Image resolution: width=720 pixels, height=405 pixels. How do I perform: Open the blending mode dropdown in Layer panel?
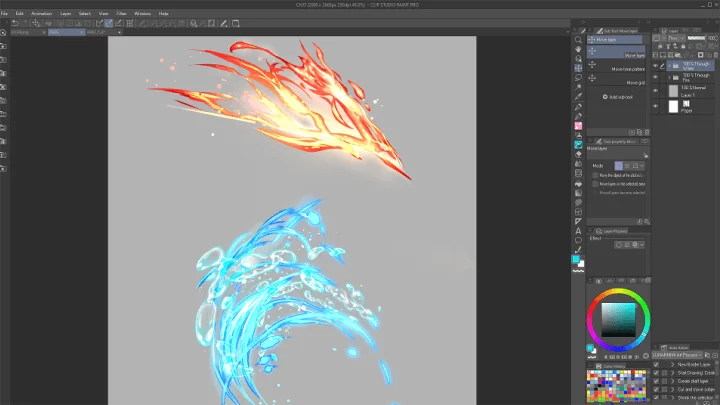coord(676,38)
